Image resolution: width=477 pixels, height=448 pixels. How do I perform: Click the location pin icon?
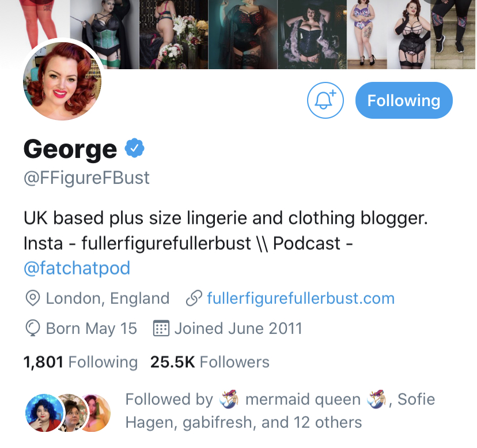coord(33,298)
